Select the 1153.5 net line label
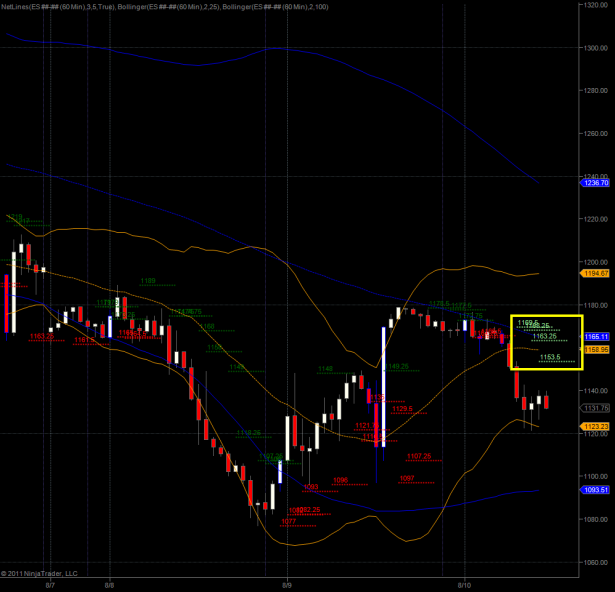This screenshot has height=592, width=615. [x=550, y=357]
